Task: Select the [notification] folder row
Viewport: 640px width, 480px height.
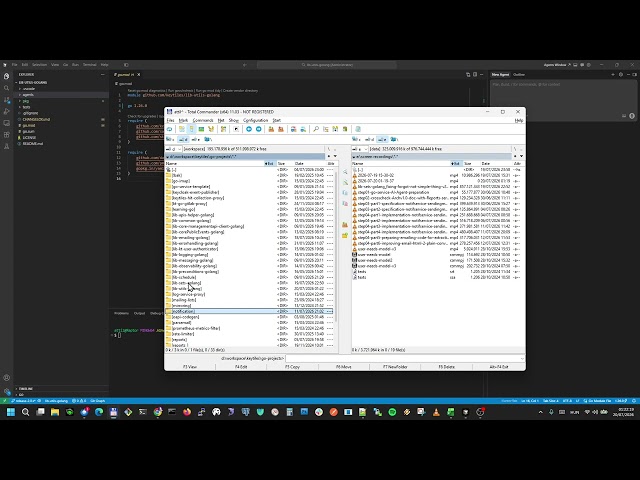Action: point(249,311)
